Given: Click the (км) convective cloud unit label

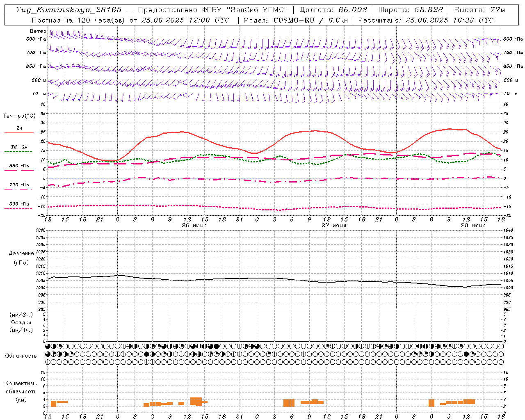Looking at the screenshot, I should 21,399.
